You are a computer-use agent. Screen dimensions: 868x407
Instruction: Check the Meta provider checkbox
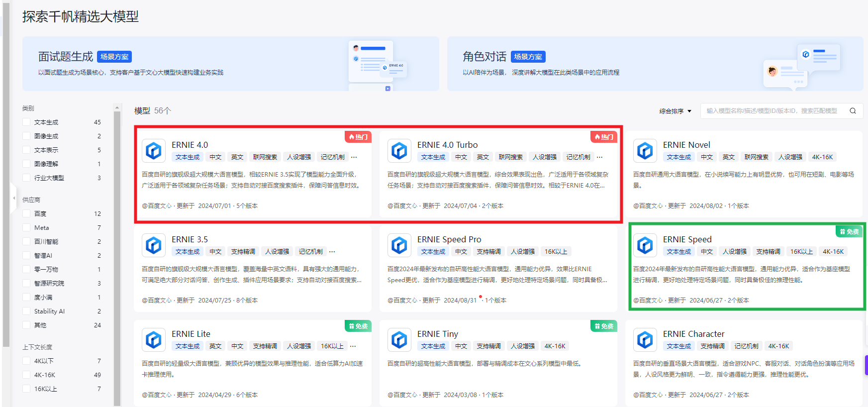(x=26, y=227)
